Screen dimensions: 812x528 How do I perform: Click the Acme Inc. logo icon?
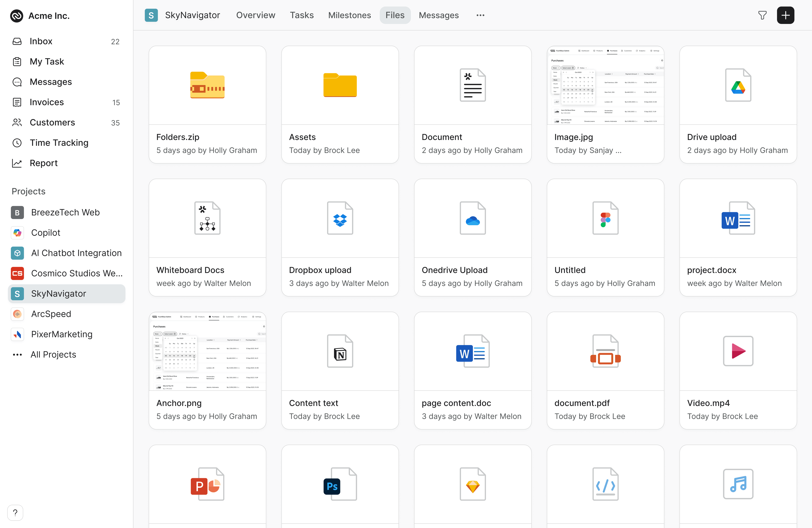[17, 16]
